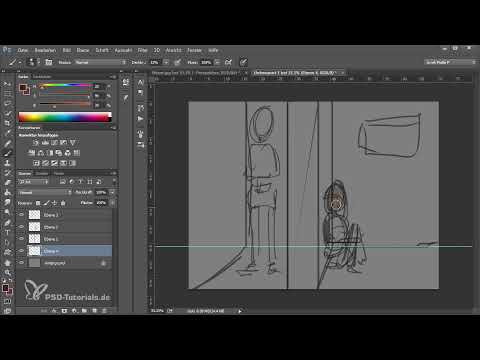This screenshot has width=480, height=360.
Task: Hide the selected highlighted layer's eye icon
Action: (22, 251)
